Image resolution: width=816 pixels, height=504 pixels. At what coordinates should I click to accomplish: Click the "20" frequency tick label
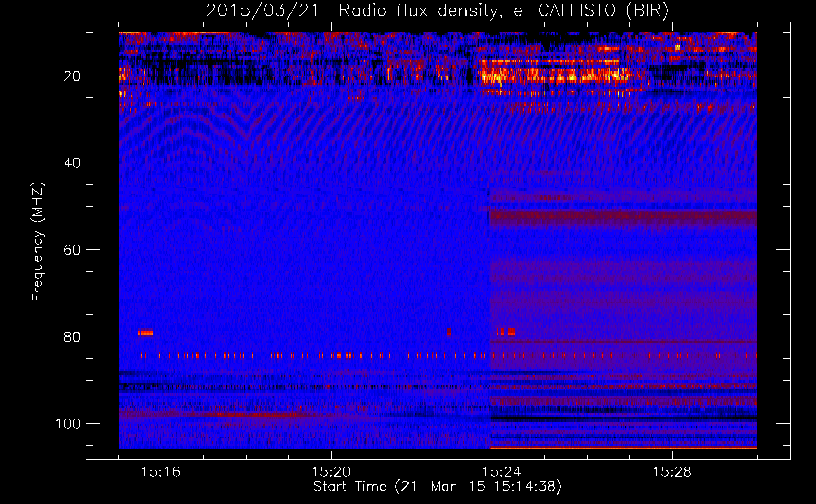pyautogui.click(x=73, y=76)
